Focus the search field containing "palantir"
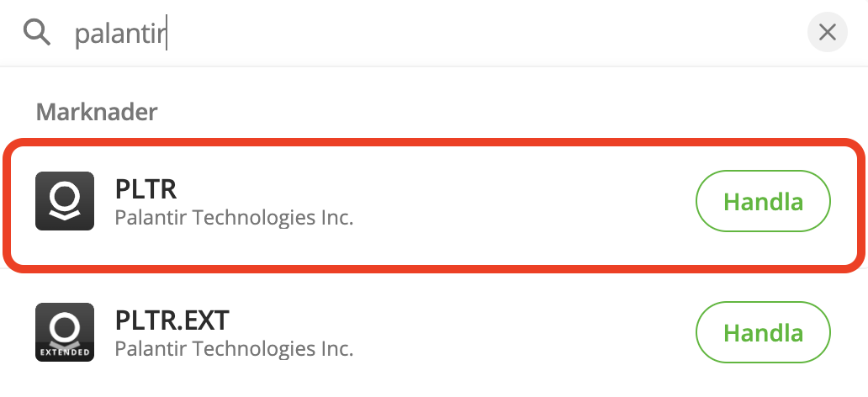The image size is (868, 397). click(421, 33)
